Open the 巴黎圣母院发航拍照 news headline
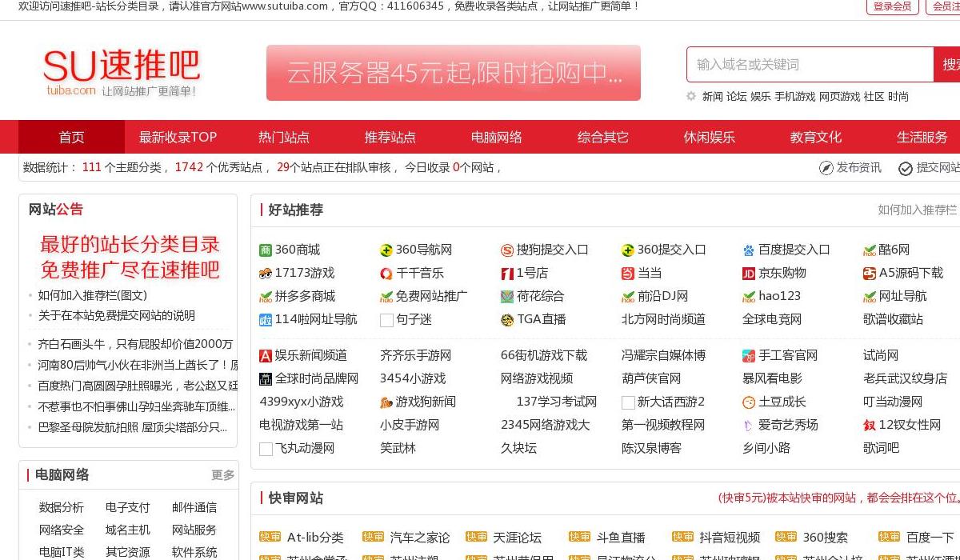The width and height of the screenshot is (960, 560). [133, 427]
